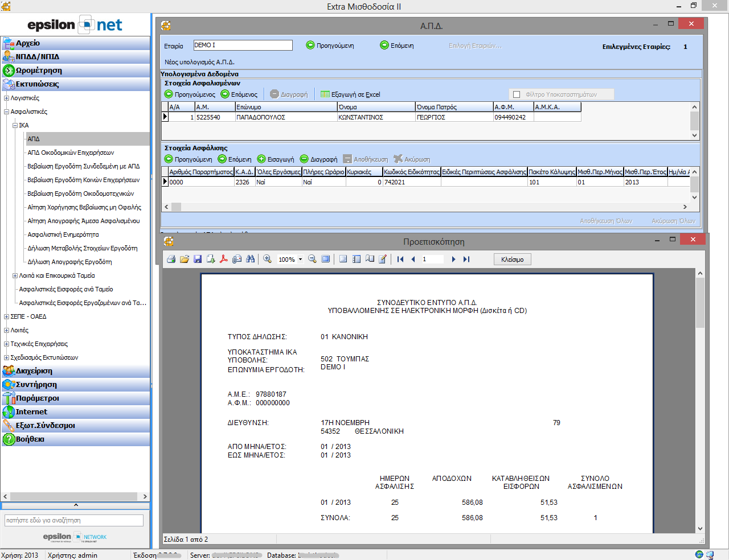Zoom in with the magnifier plus icon

pos(267,260)
